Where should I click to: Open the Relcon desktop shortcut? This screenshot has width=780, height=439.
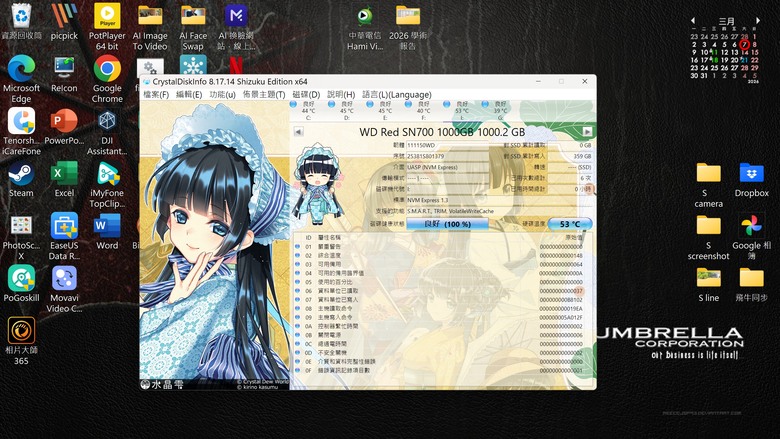64,75
